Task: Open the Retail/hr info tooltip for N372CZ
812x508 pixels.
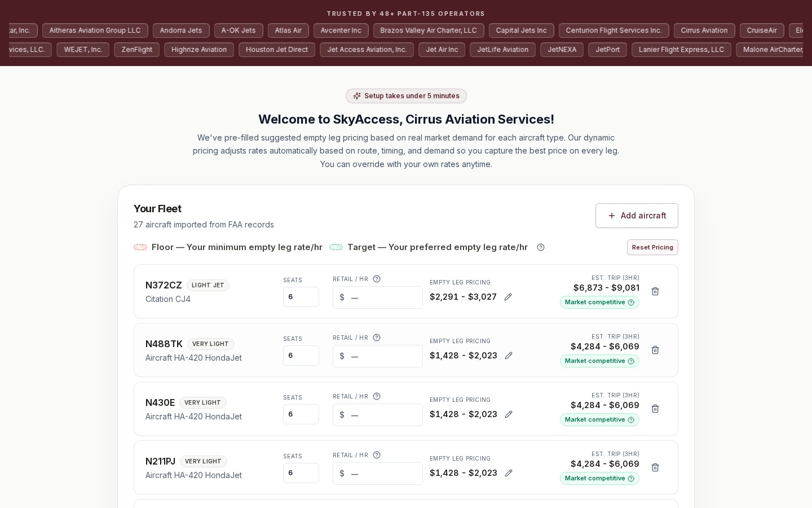Action: [x=377, y=279]
